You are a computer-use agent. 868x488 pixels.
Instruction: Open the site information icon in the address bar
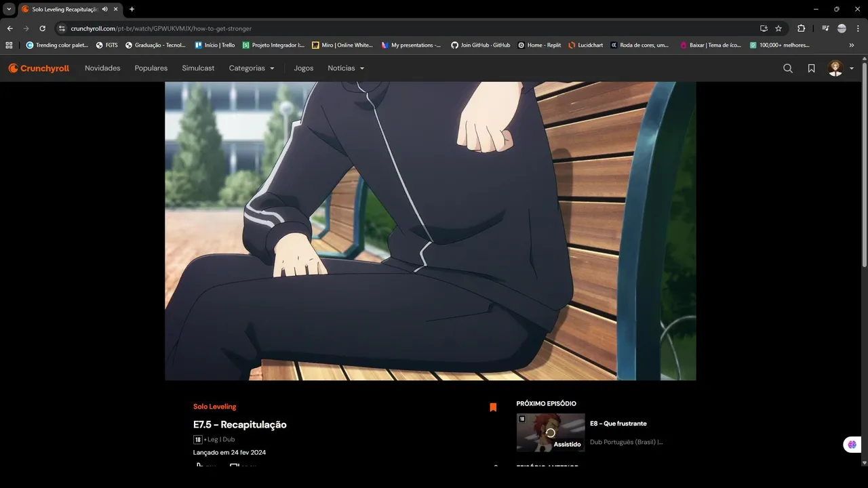(x=62, y=28)
